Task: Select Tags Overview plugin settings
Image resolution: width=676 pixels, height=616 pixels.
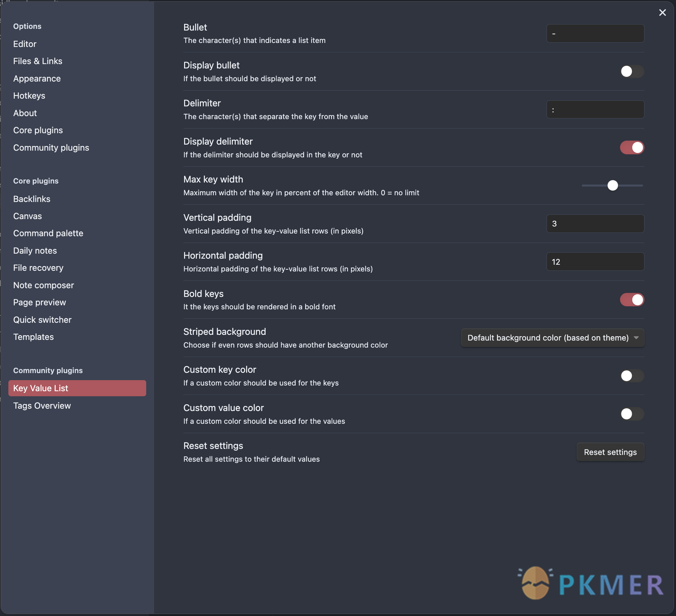Action: (42, 406)
